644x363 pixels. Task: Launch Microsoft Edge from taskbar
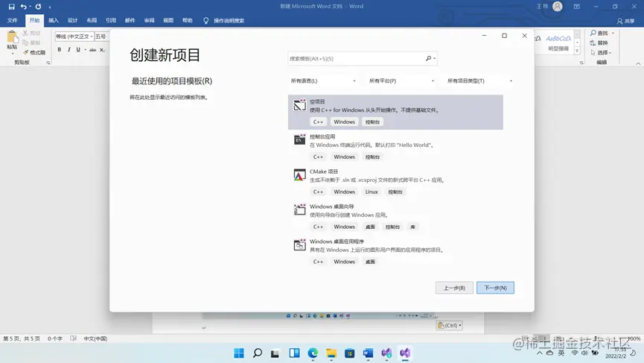[313, 353]
